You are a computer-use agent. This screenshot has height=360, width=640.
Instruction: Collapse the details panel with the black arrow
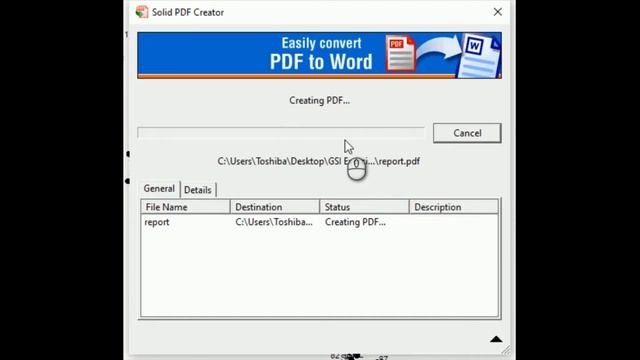coord(496,339)
